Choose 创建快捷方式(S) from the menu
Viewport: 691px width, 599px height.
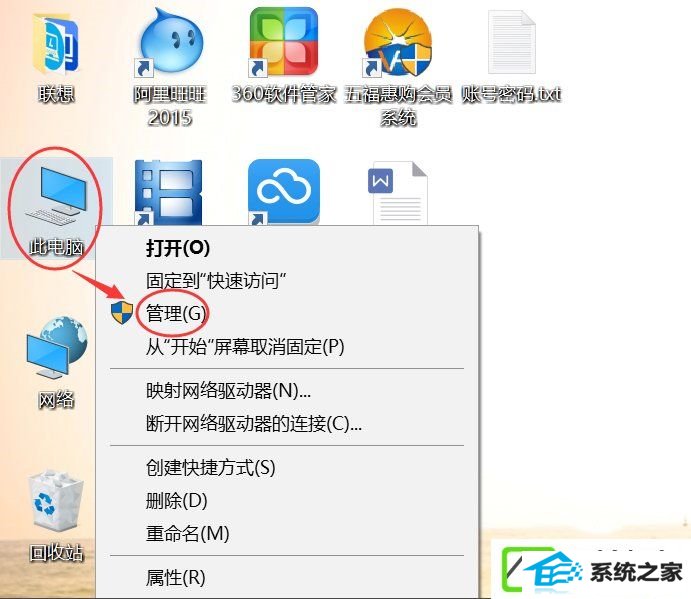coord(287,468)
